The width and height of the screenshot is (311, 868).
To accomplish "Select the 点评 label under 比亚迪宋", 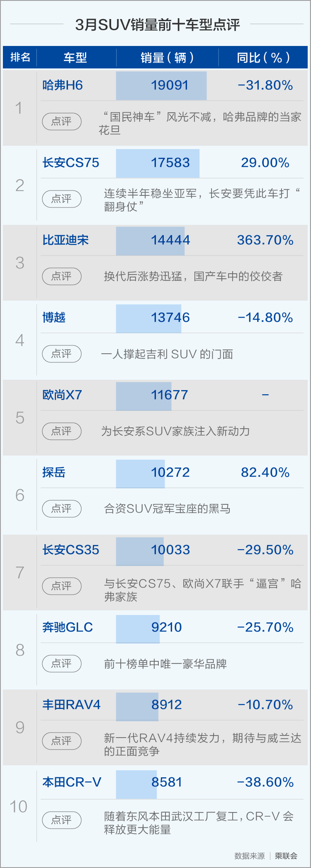I will tap(62, 276).
